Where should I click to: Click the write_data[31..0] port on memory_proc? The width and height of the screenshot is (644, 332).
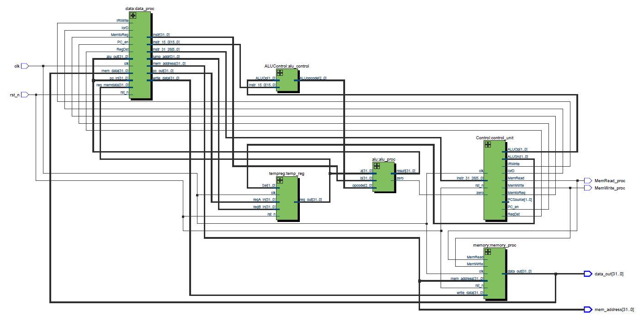[x=470, y=293]
